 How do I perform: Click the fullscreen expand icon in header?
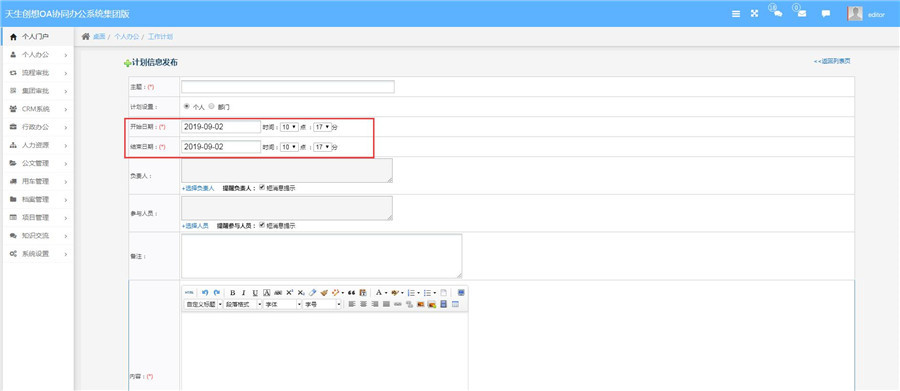[754, 14]
